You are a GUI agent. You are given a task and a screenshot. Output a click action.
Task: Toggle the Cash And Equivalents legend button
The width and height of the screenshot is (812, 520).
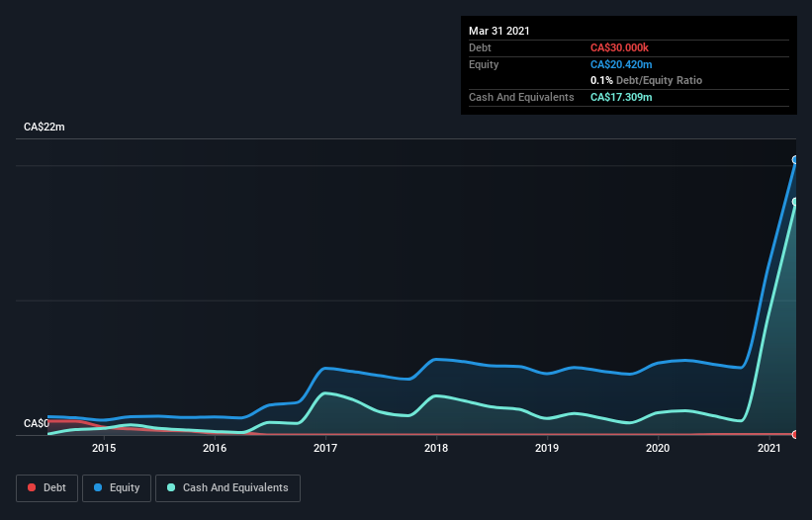[227, 488]
